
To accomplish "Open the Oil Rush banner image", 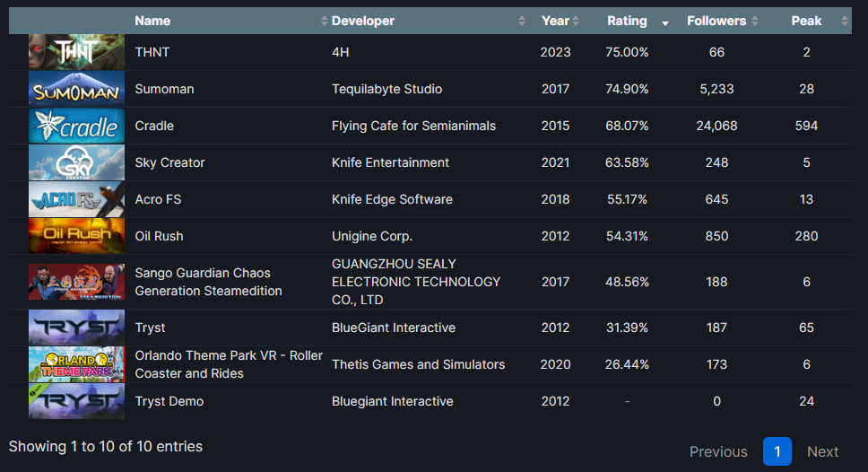I will pos(76,236).
